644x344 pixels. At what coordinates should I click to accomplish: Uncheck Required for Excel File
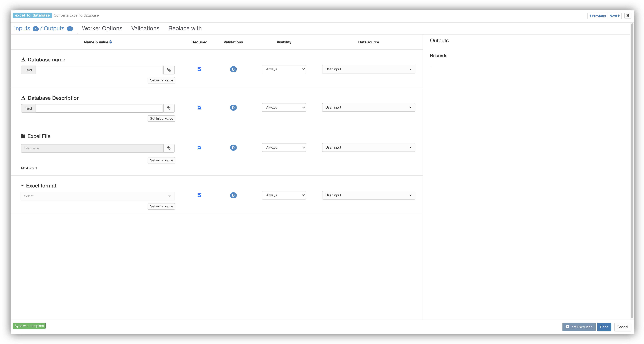[x=199, y=148]
